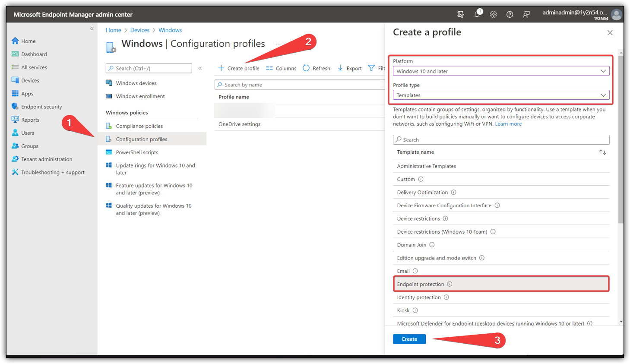Open the notifications bell icon

click(x=477, y=14)
